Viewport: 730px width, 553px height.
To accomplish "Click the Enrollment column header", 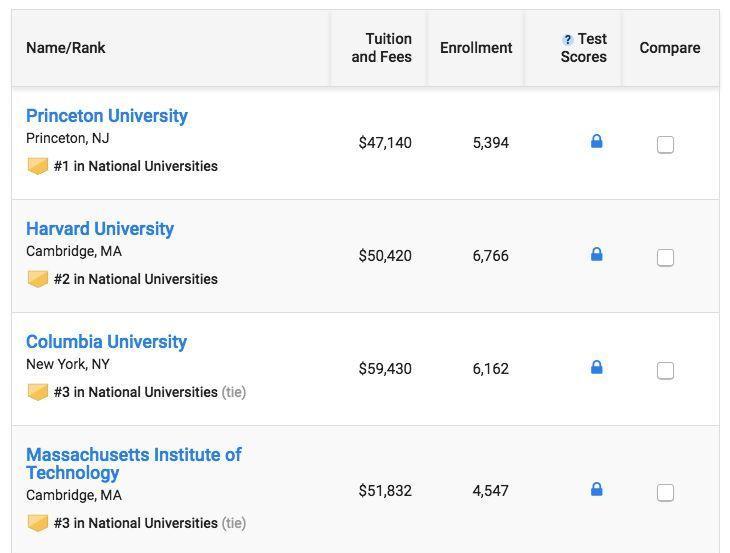I will (x=476, y=47).
